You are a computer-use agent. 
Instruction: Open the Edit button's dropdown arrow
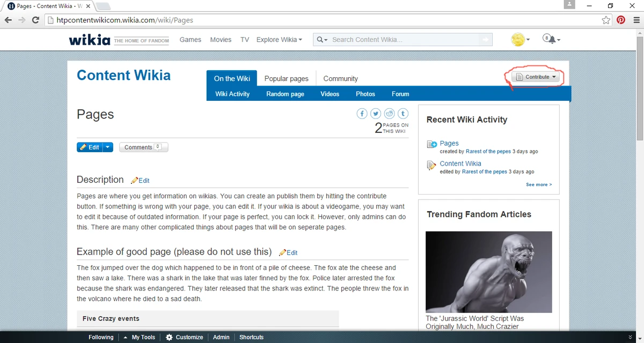107,146
